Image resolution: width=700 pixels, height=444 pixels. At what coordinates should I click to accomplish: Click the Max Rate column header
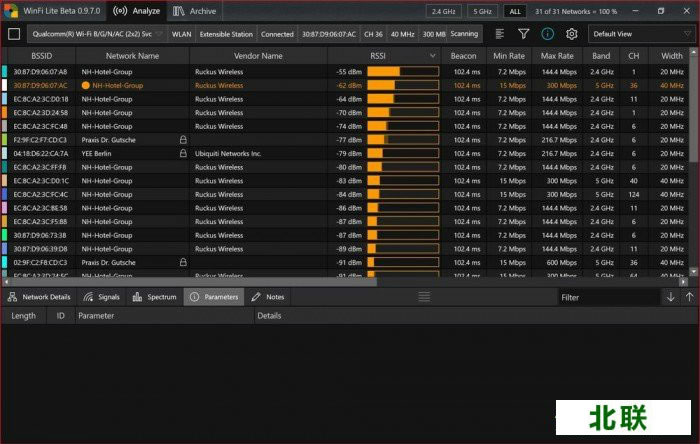(557, 56)
